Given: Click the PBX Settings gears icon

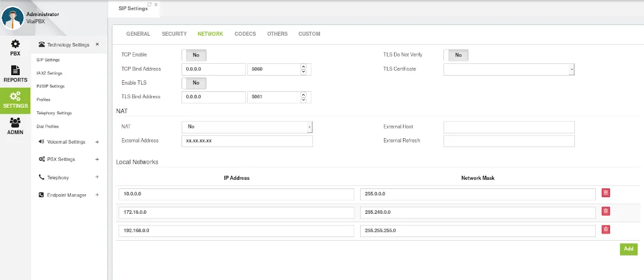Looking at the screenshot, I should 42,159.
